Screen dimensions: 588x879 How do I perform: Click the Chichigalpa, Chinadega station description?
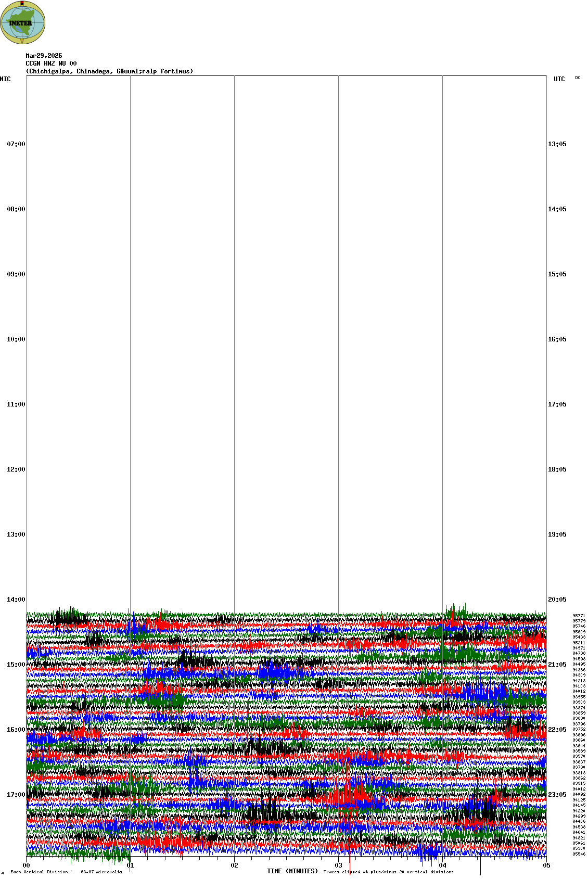(x=109, y=71)
